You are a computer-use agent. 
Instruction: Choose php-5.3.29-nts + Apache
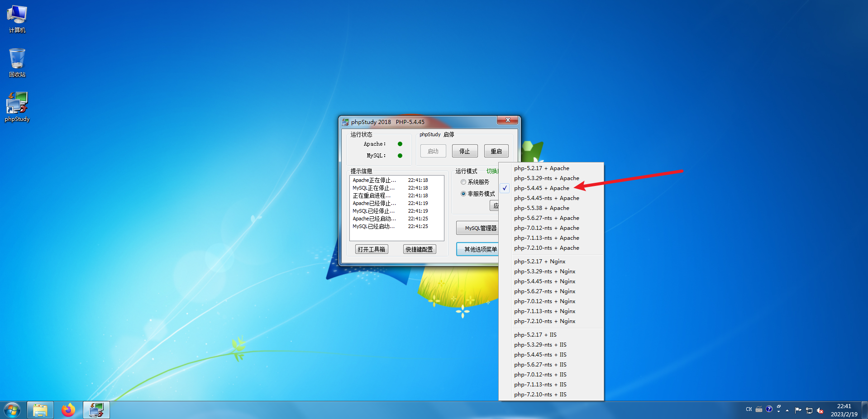(x=551, y=178)
